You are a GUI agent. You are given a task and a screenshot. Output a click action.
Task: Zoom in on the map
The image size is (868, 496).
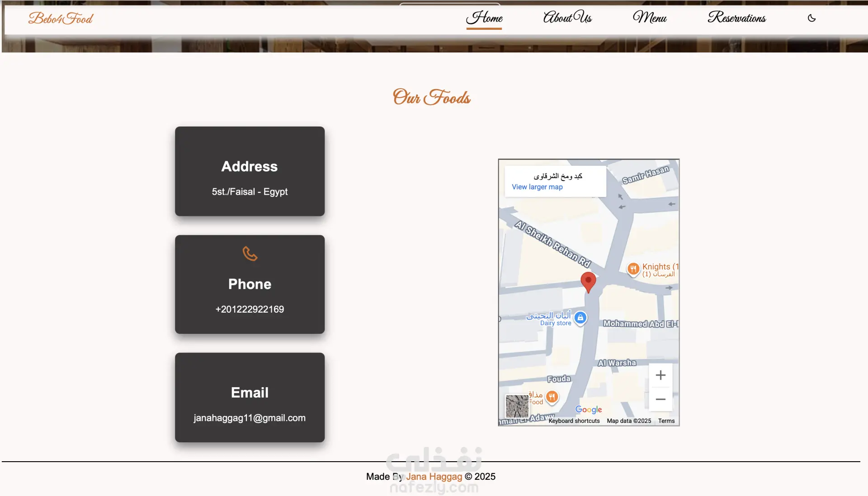coord(660,375)
